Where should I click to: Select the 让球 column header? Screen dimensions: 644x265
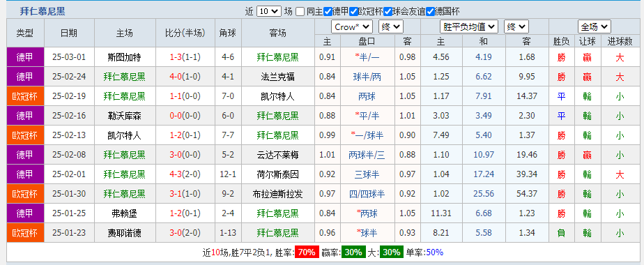(x=588, y=41)
